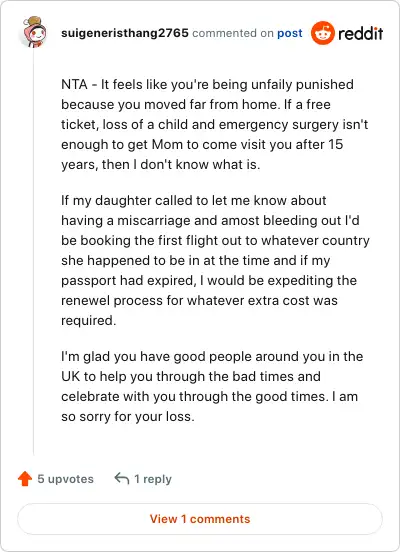The width and height of the screenshot is (400, 552).
Task: Click the paragraph starting "If my daughter"
Action: 215,260
